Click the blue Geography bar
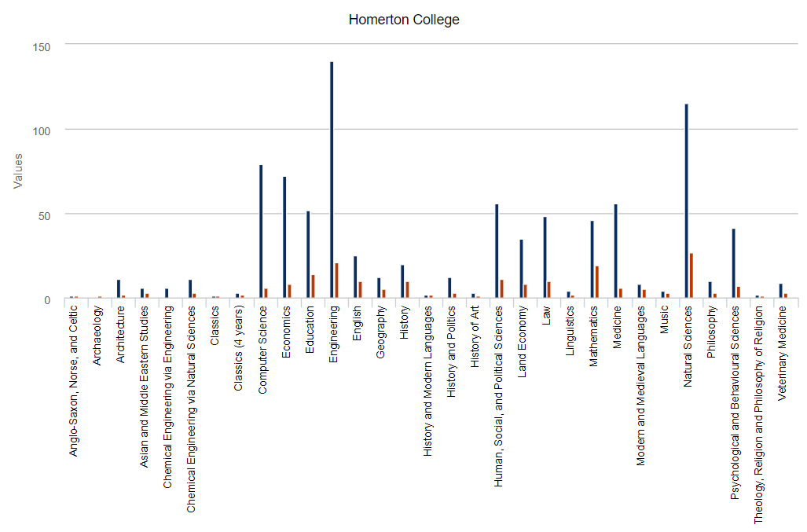The width and height of the screenshot is (807, 532). (x=379, y=288)
